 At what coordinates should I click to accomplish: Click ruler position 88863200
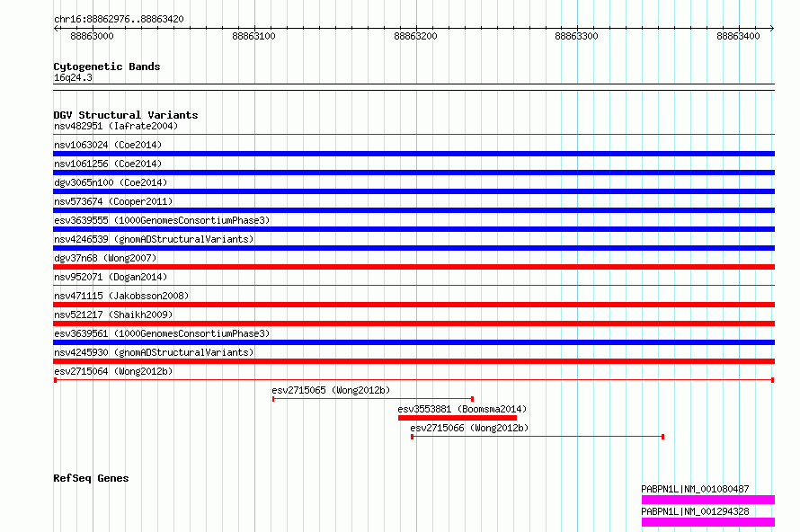[x=415, y=36]
